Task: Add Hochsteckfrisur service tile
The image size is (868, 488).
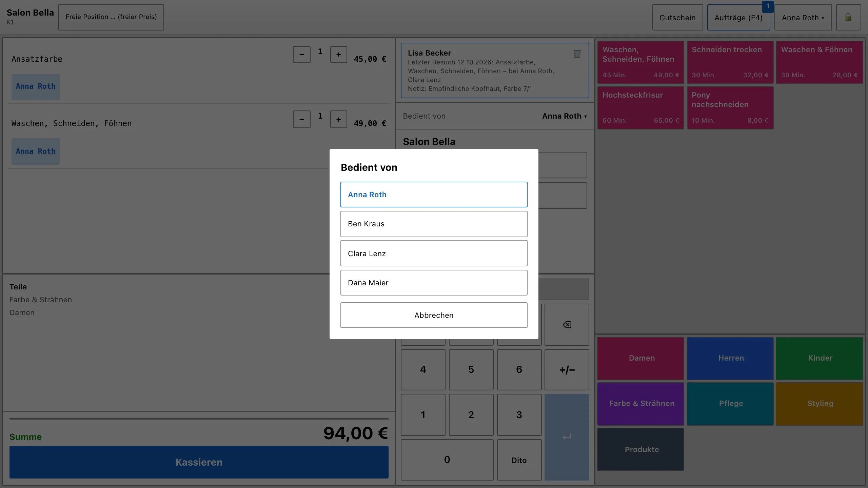Action: click(640, 108)
